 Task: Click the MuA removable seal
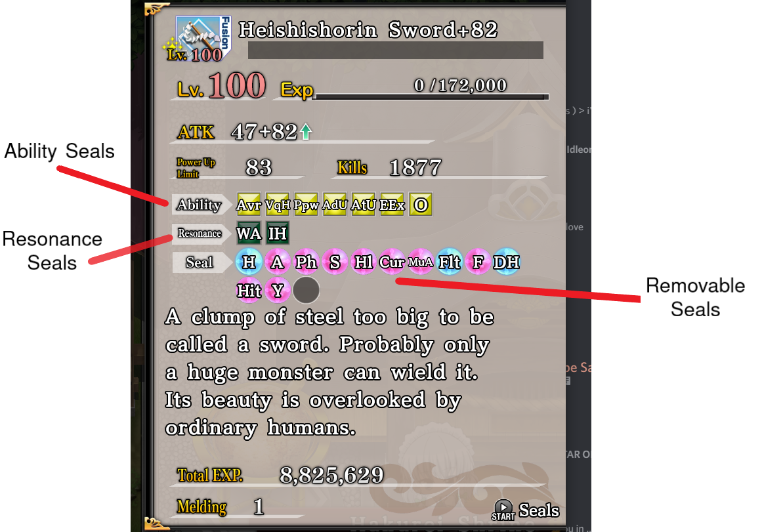coord(421,262)
